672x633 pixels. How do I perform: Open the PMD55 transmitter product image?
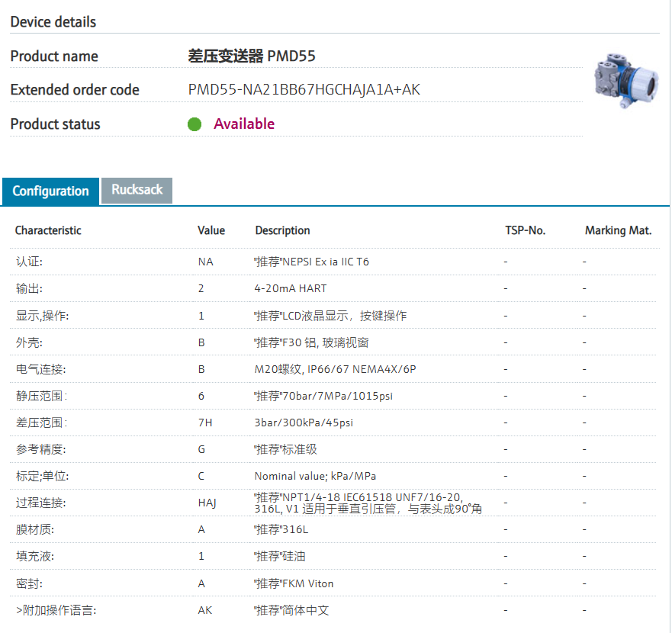(x=625, y=80)
